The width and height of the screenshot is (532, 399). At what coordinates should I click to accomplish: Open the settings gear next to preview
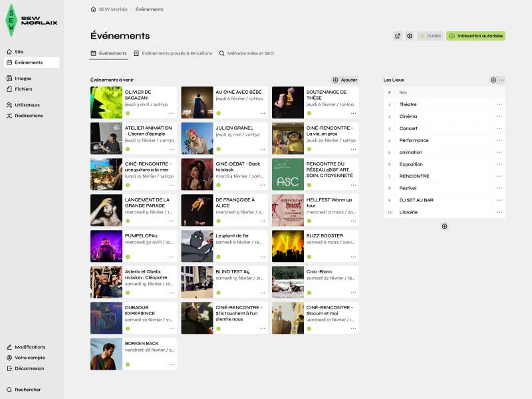[410, 36]
